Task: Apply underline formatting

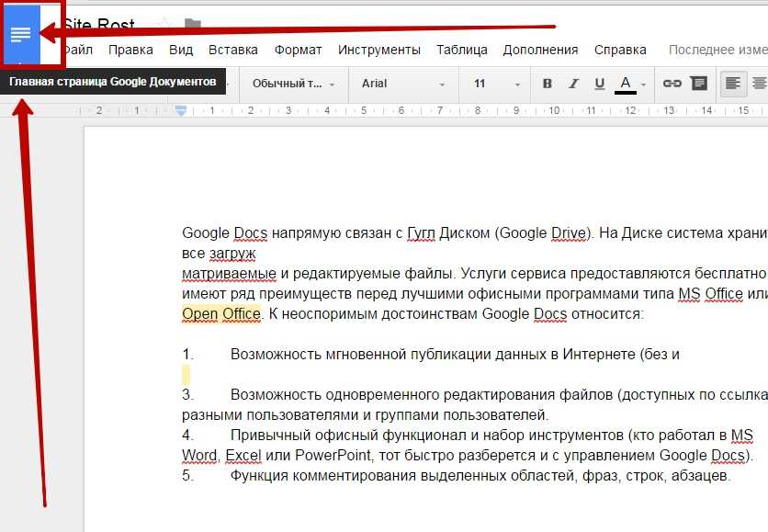Action: (x=600, y=84)
